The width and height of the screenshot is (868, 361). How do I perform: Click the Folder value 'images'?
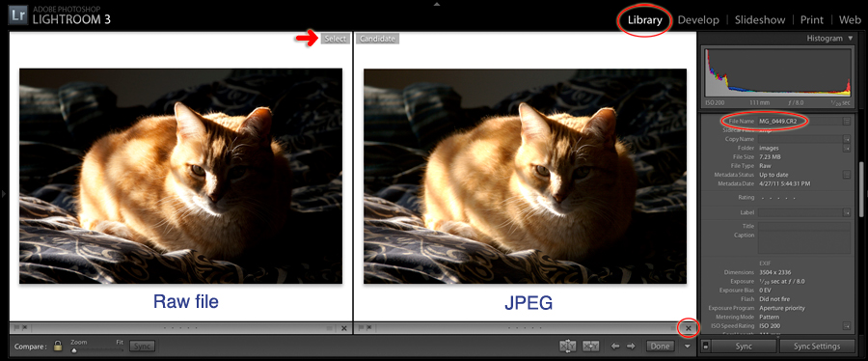point(769,148)
